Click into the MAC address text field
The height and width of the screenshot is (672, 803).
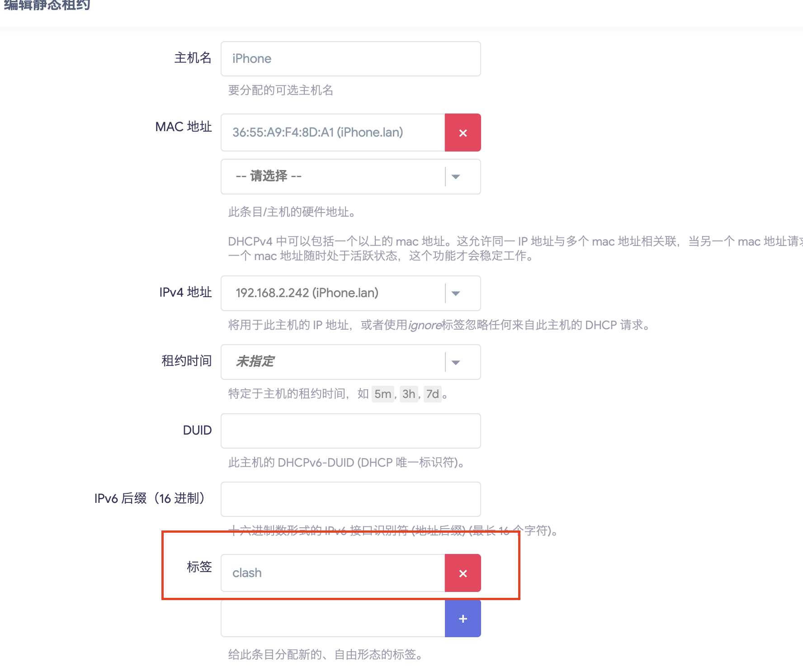pos(333,133)
